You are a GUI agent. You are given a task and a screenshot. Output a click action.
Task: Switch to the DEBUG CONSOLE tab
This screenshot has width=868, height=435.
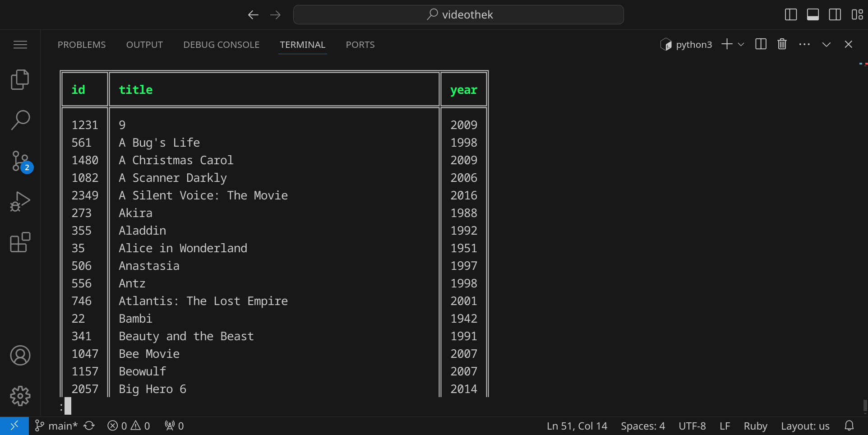[x=221, y=45]
